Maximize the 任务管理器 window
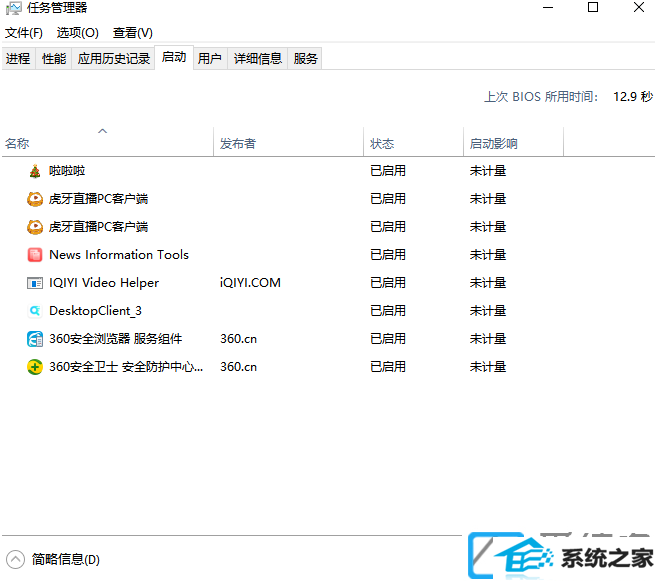This screenshot has width=662, height=585. [x=593, y=8]
